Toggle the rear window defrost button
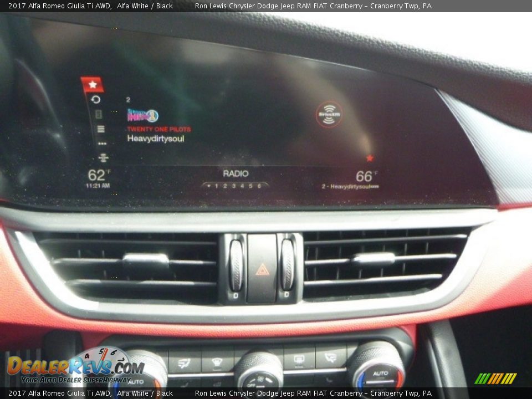The width and height of the screenshot is (532, 399). (x=299, y=359)
